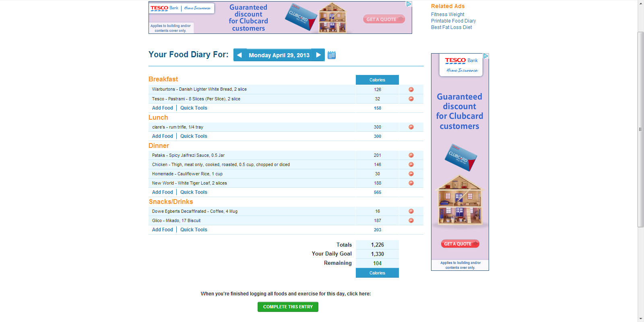Viewport: 644px width, 322px height.
Task: Click the Dinner section heading
Action: click(159, 145)
